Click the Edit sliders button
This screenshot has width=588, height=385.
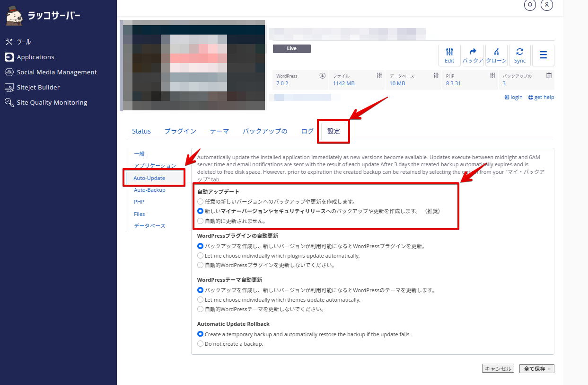coord(449,55)
